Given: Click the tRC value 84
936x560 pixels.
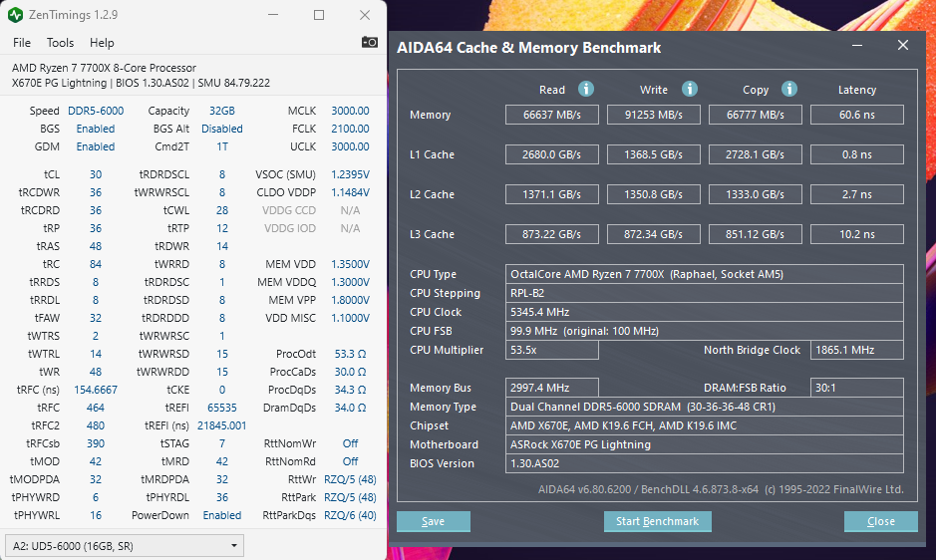Looking at the screenshot, I should pyautogui.click(x=96, y=264).
